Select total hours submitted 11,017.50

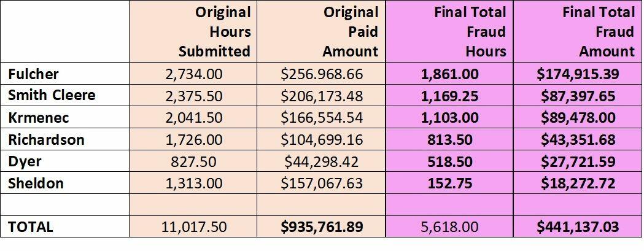[193, 227]
